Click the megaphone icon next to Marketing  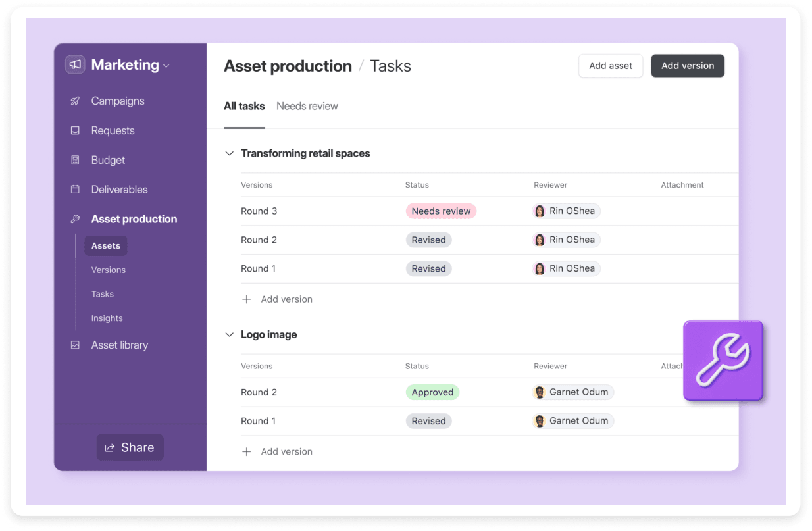click(74, 64)
